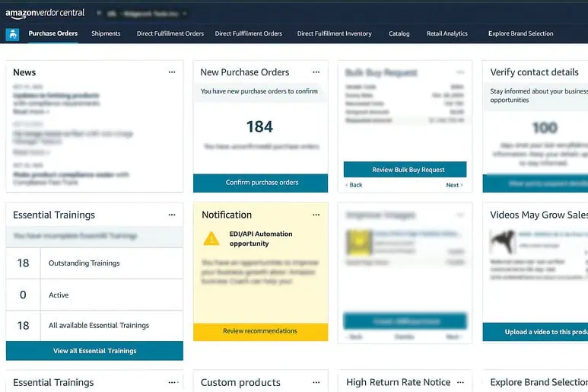Select the Outstanding Trainings row
Screen dimensions: 588x392
pos(94,263)
